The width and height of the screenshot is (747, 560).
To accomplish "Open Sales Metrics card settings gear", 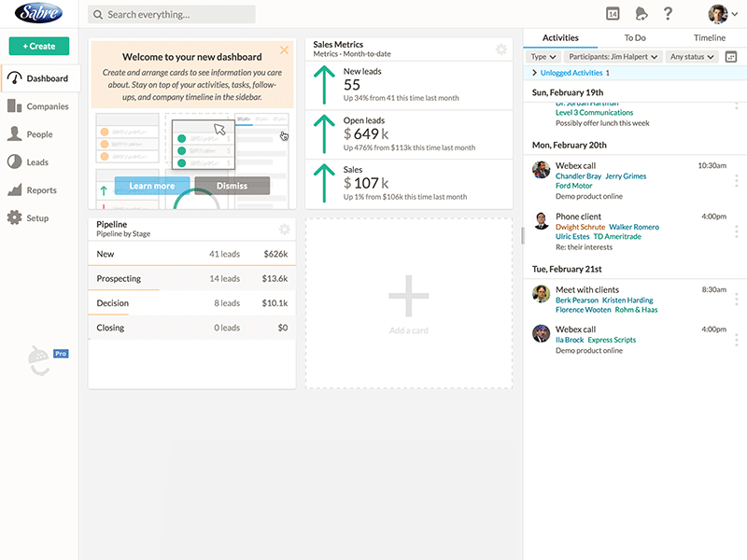I will click(501, 49).
